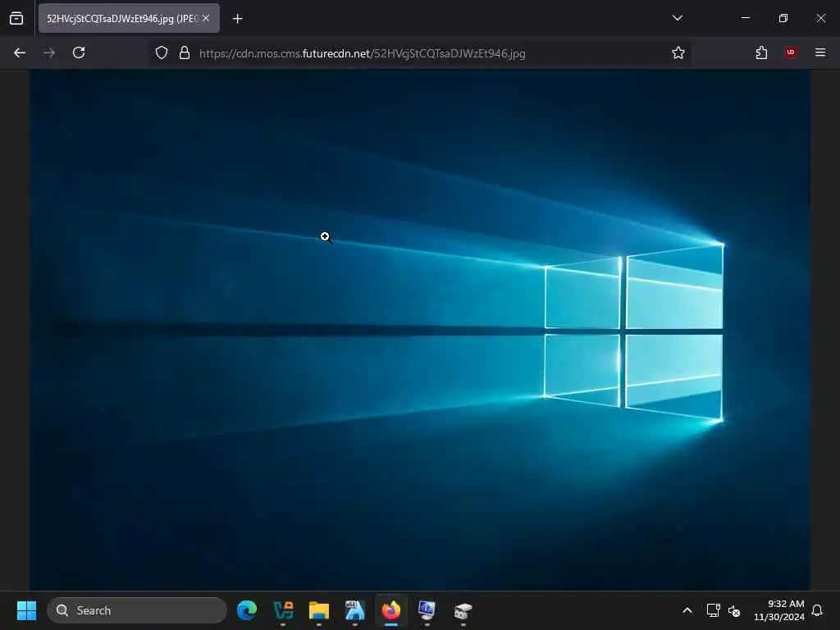Expand the list all tabs chevron
This screenshot has width=840, height=630.
(x=677, y=18)
